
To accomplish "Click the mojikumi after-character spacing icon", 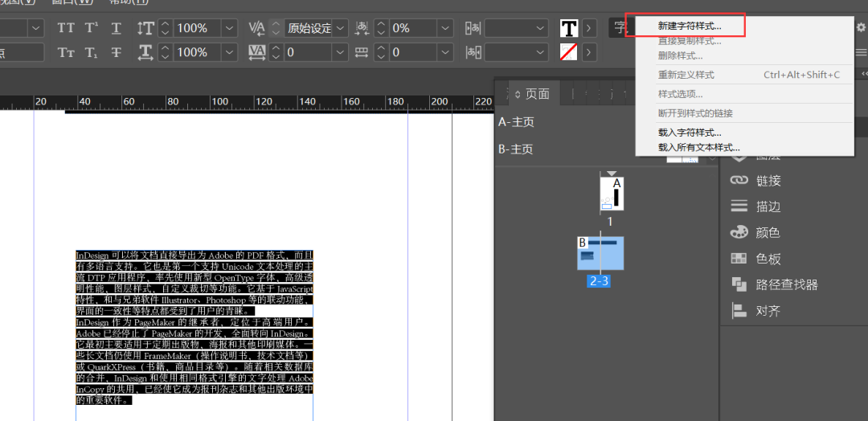I will click(473, 52).
